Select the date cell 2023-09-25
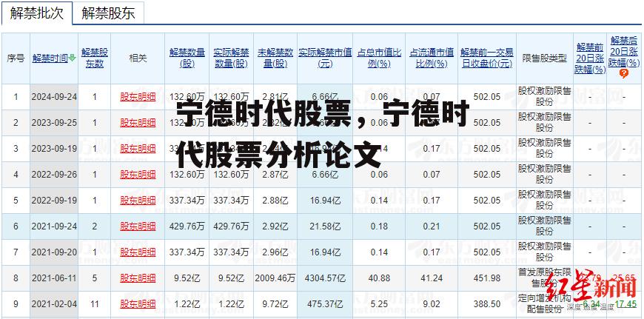This screenshot has width=644, height=319. 54,123
